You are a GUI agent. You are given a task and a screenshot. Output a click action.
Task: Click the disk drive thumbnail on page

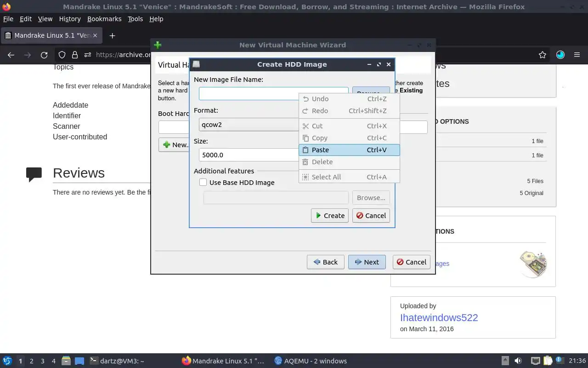click(534, 264)
